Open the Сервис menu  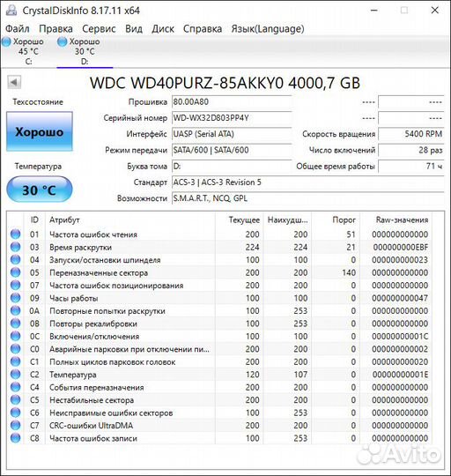coord(99,29)
